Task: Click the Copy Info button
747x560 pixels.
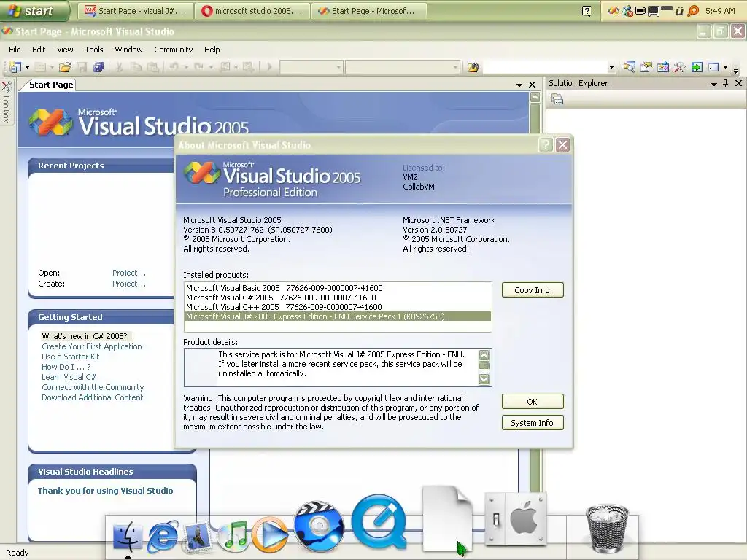Action: pyautogui.click(x=532, y=290)
